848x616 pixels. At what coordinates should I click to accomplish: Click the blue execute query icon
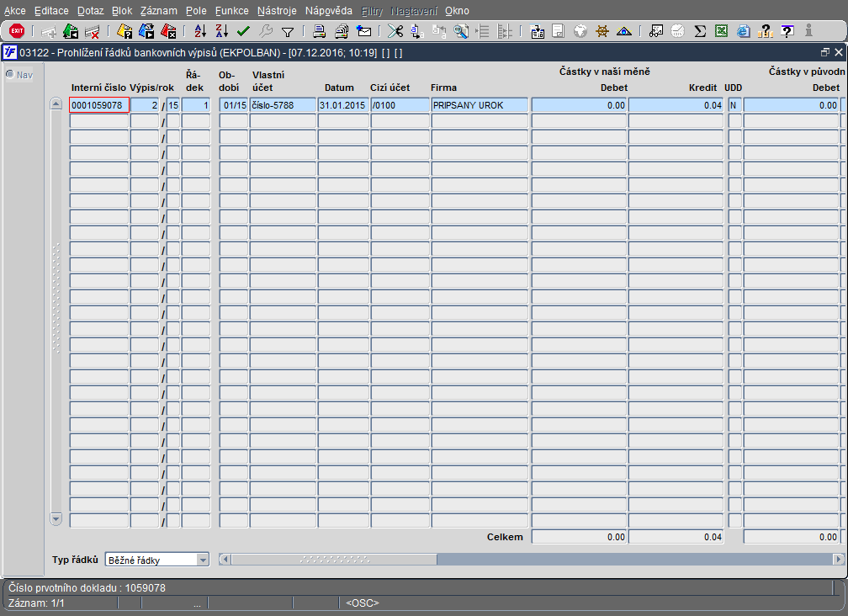[146, 31]
